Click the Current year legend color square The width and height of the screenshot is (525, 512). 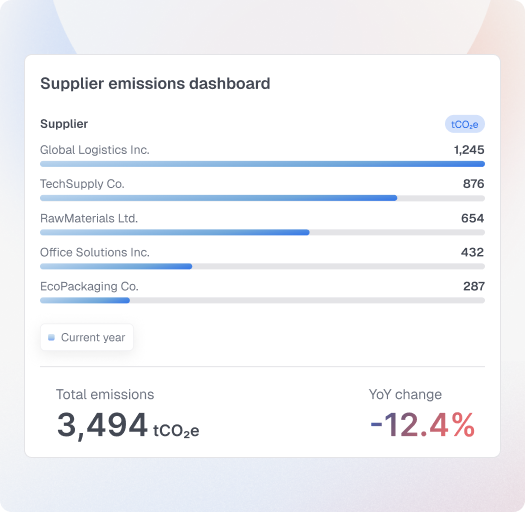tap(51, 338)
